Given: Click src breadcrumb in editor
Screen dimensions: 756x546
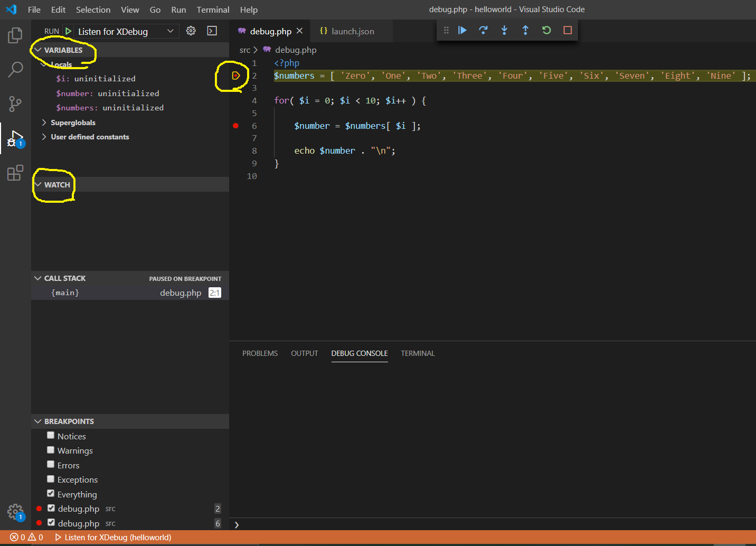Looking at the screenshot, I should [x=244, y=50].
